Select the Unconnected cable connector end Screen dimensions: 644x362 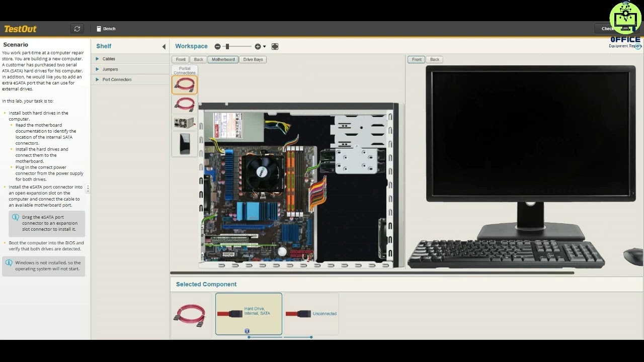point(311,314)
